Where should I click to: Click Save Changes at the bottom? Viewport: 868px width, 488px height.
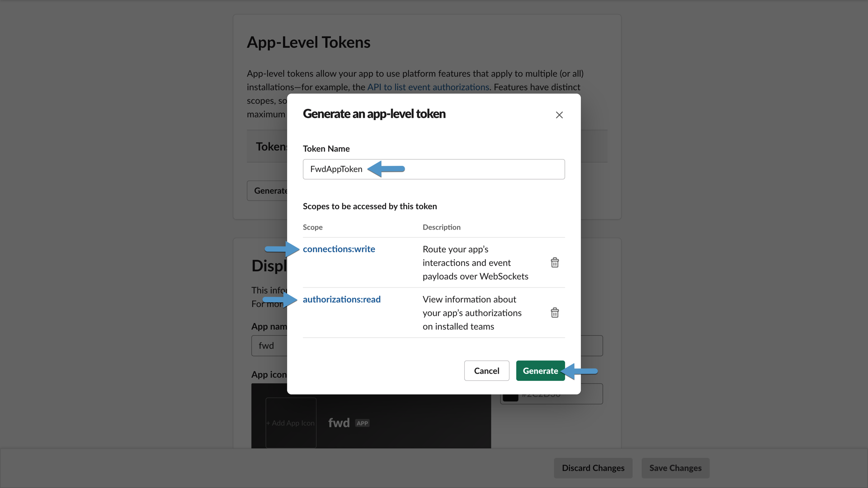[675, 468]
